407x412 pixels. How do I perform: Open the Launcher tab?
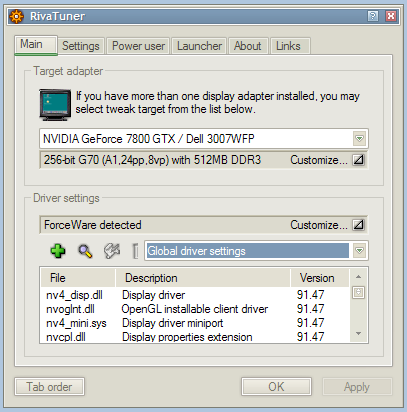tap(199, 46)
